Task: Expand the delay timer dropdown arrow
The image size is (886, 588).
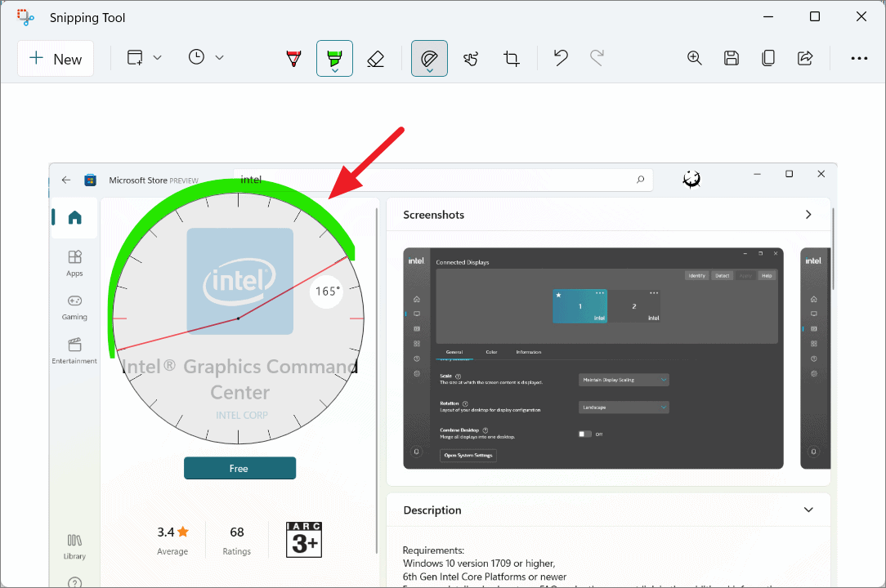Action: pyautogui.click(x=220, y=58)
